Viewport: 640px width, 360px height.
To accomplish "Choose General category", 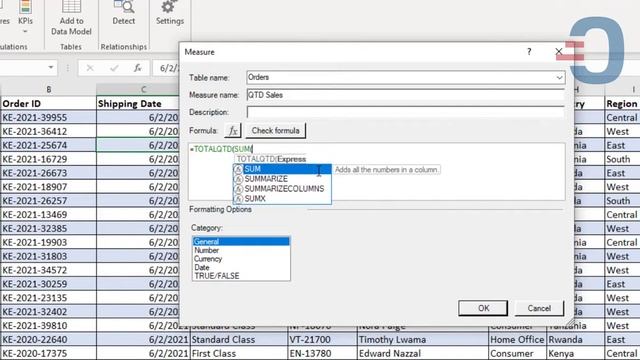I will point(241,242).
